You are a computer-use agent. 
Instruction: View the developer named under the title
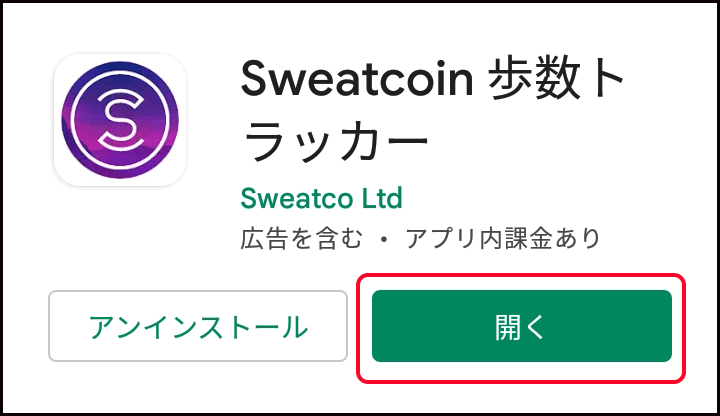[321, 198]
